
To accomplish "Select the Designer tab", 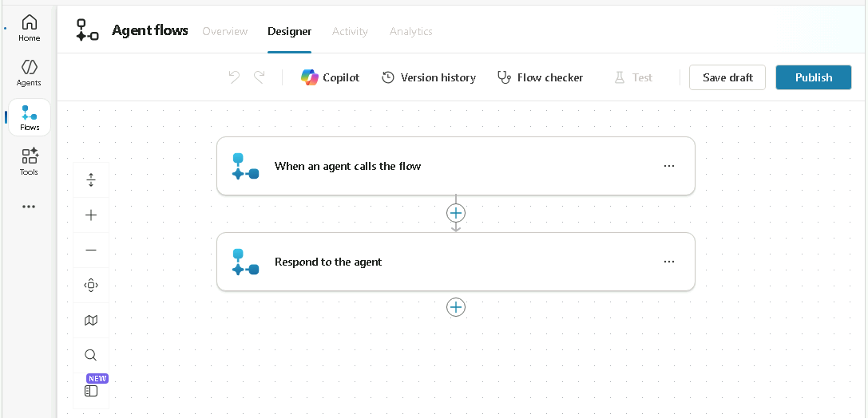I will [290, 32].
